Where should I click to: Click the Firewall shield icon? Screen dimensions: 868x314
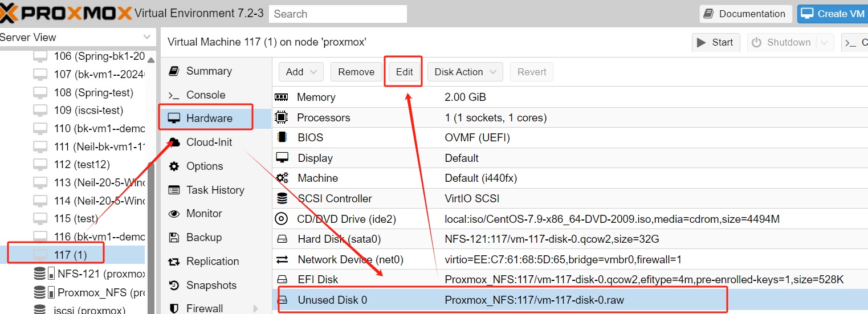click(x=174, y=308)
